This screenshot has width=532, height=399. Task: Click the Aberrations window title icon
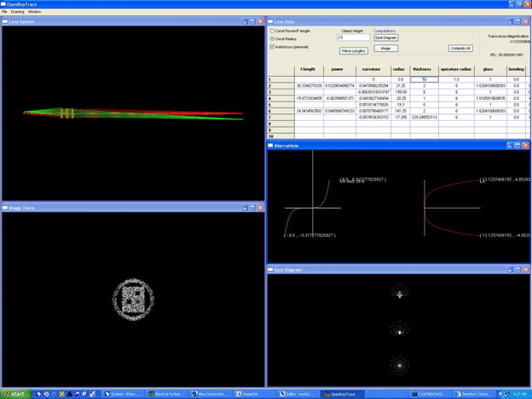click(x=270, y=146)
